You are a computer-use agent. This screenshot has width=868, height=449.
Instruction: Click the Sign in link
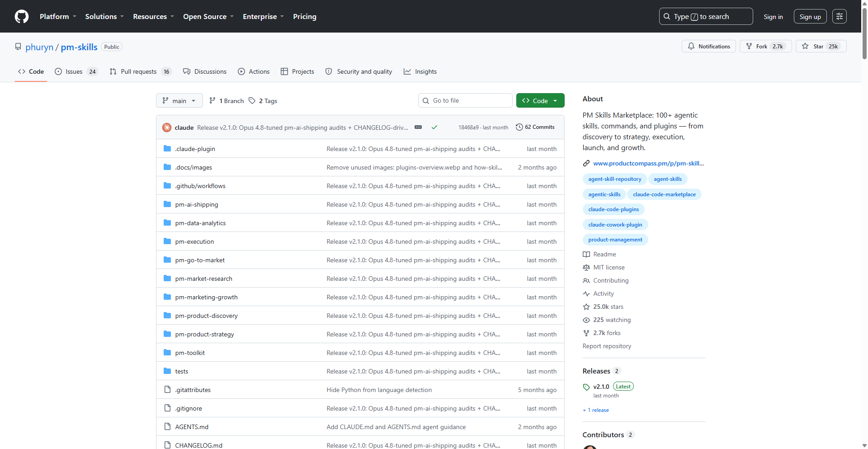[x=773, y=17]
